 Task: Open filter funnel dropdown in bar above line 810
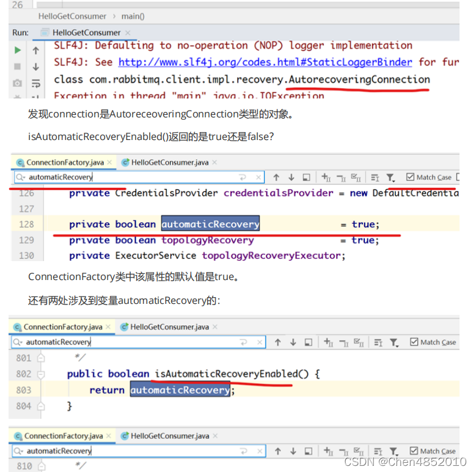[x=394, y=452]
